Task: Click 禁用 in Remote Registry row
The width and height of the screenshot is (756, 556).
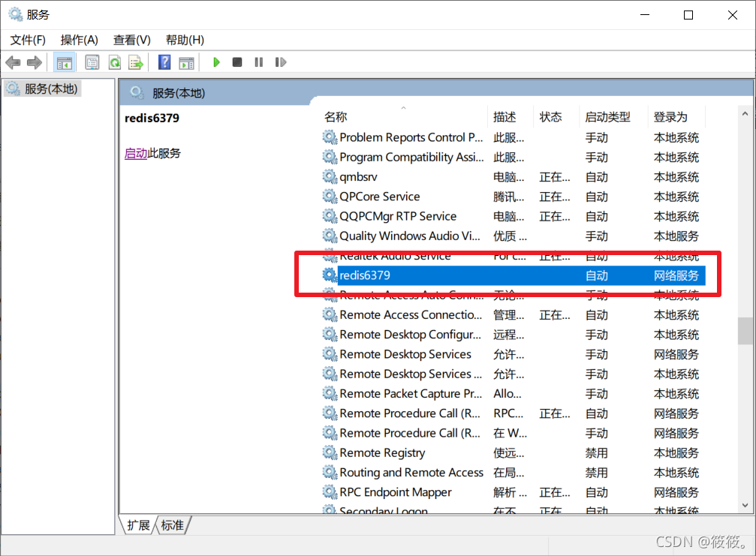Action: pyautogui.click(x=596, y=453)
